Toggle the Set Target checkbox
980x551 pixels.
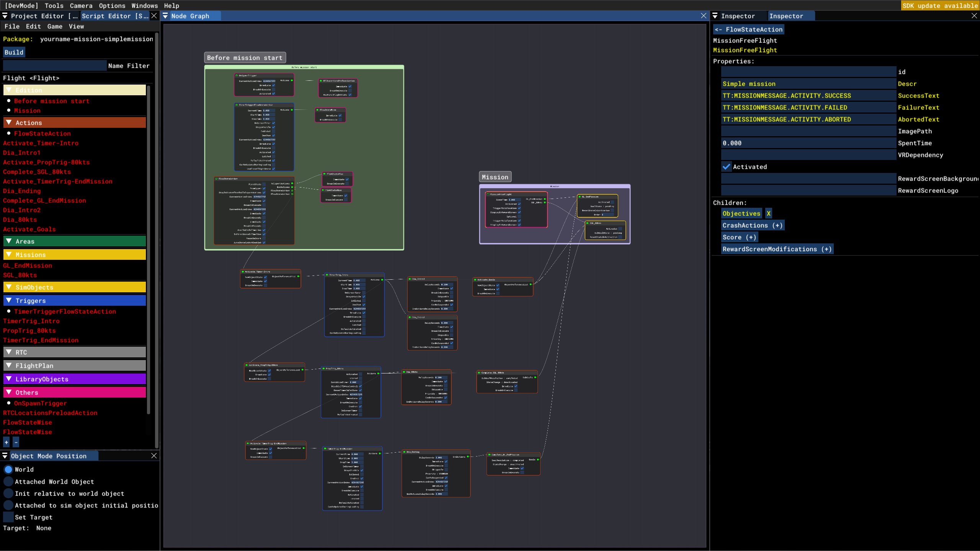(x=8, y=517)
